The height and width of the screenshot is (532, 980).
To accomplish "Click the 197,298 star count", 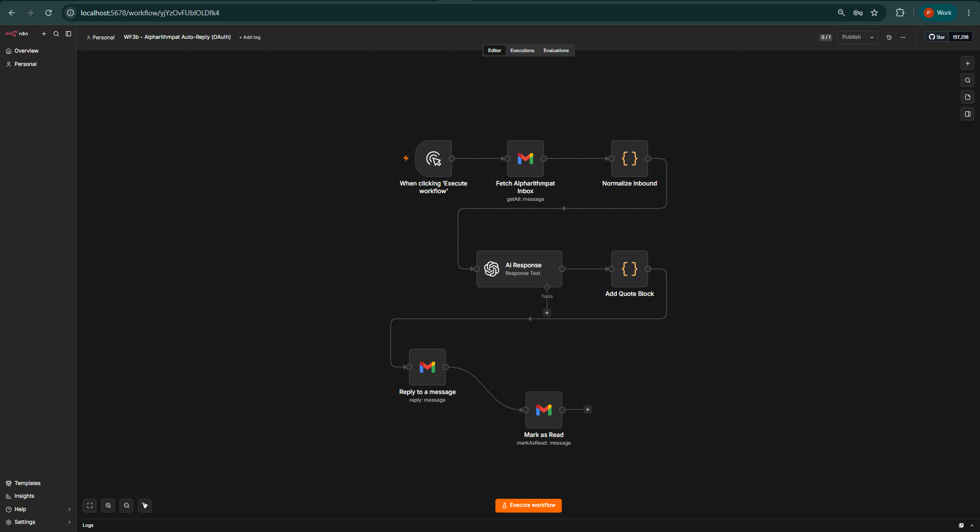I will (961, 37).
